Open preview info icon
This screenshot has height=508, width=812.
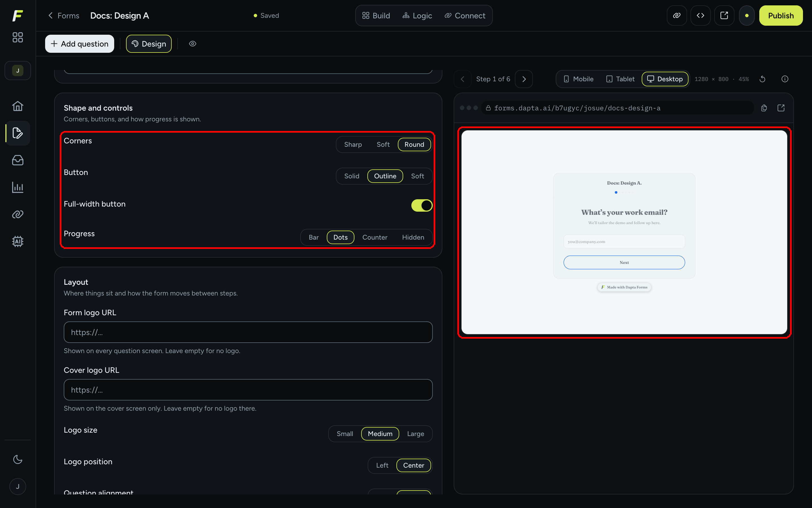[x=784, y=79]
